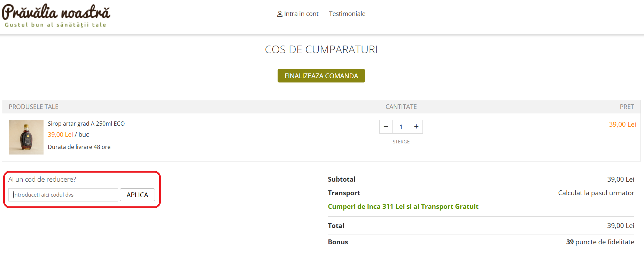Viewport: 644px width, 253px height.
Task: Click the PRODUSELE TALE column header
Action: [33, 107]
